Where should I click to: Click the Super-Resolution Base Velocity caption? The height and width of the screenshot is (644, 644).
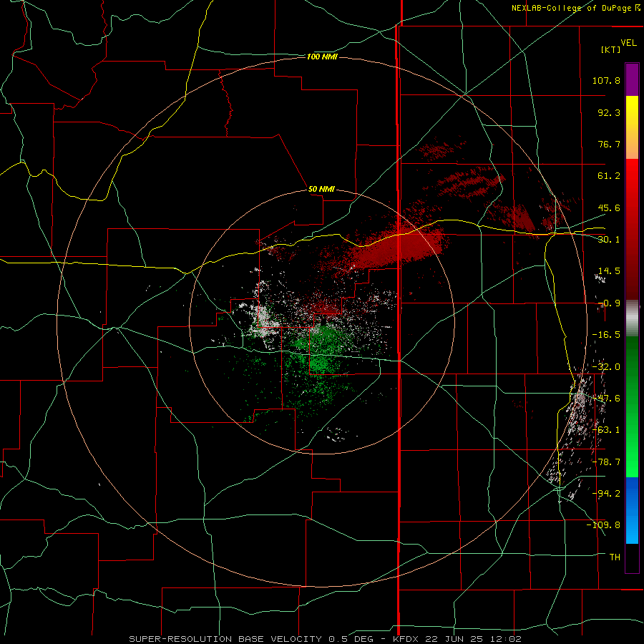pyautogui.click(x=326, y=639)
